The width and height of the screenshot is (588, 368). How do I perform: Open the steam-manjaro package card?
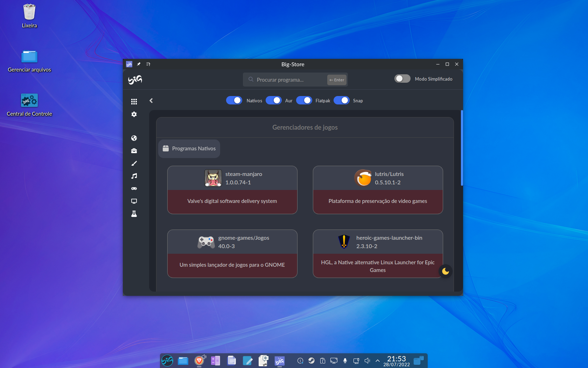tap(232, 190)
